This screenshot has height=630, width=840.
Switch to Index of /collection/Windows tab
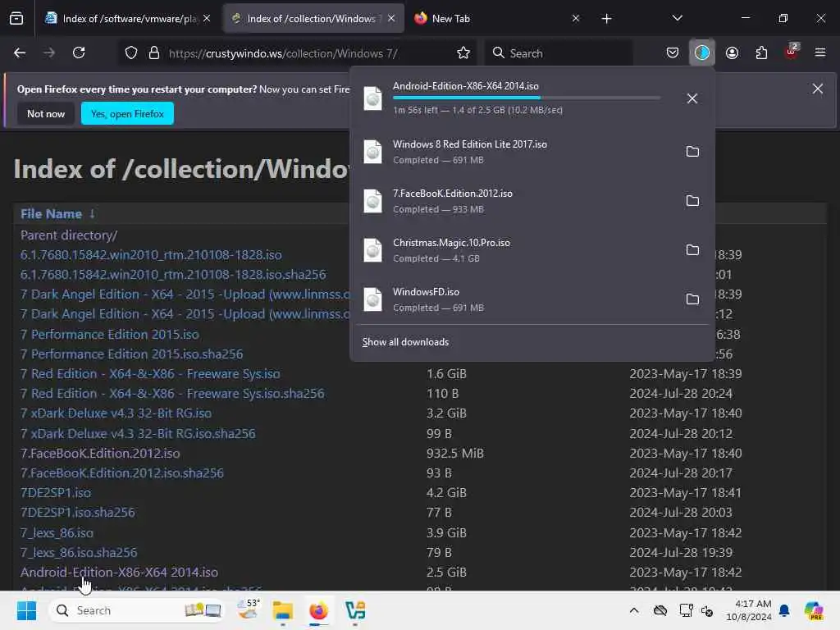tap(313, 19)
